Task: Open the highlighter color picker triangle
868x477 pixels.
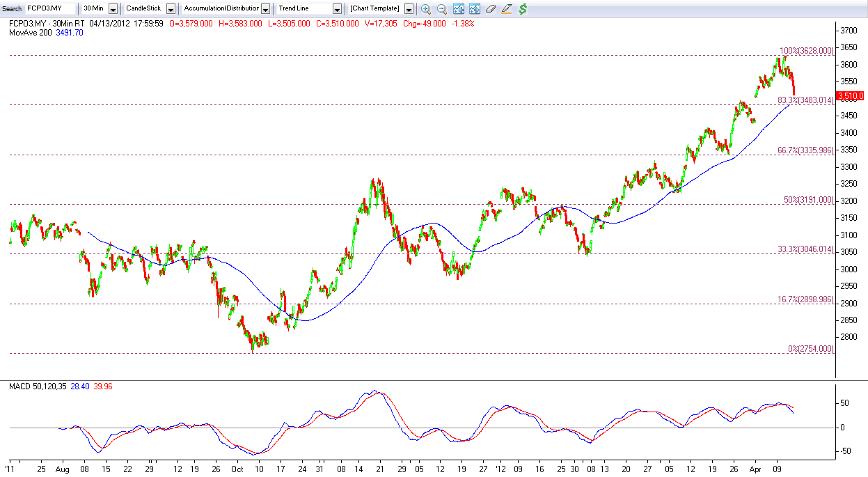Action: click(x=510, y=5)
